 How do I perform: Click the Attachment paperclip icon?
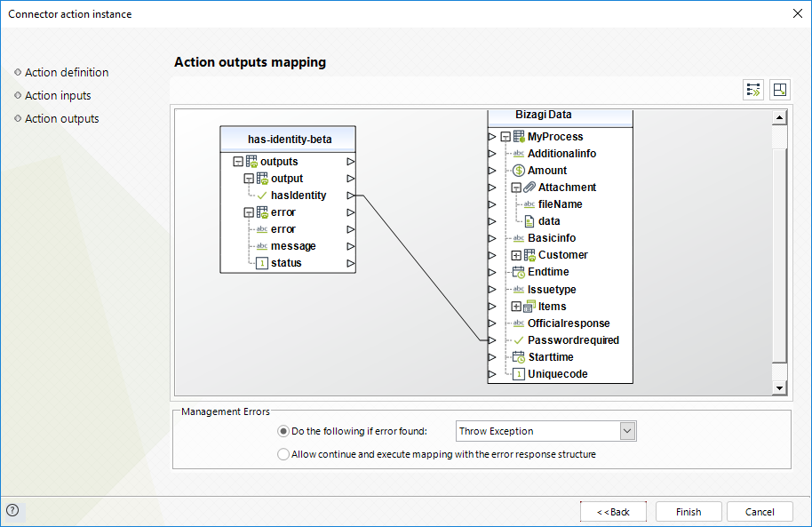[x=529, y=187]
